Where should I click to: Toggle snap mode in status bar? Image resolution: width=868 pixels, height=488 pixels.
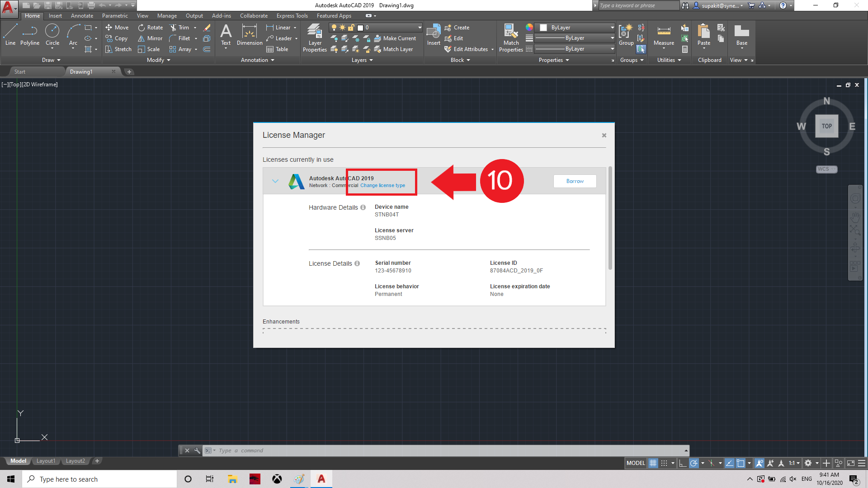(664, 463)
